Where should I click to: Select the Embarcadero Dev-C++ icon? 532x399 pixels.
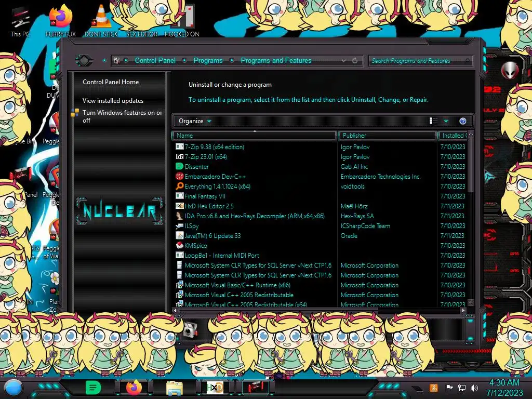179,177
